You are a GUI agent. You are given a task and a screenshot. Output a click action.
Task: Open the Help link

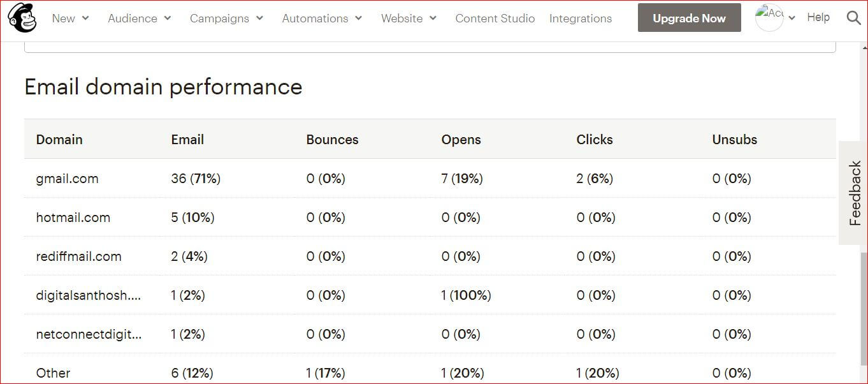click(x=818, y=17)
